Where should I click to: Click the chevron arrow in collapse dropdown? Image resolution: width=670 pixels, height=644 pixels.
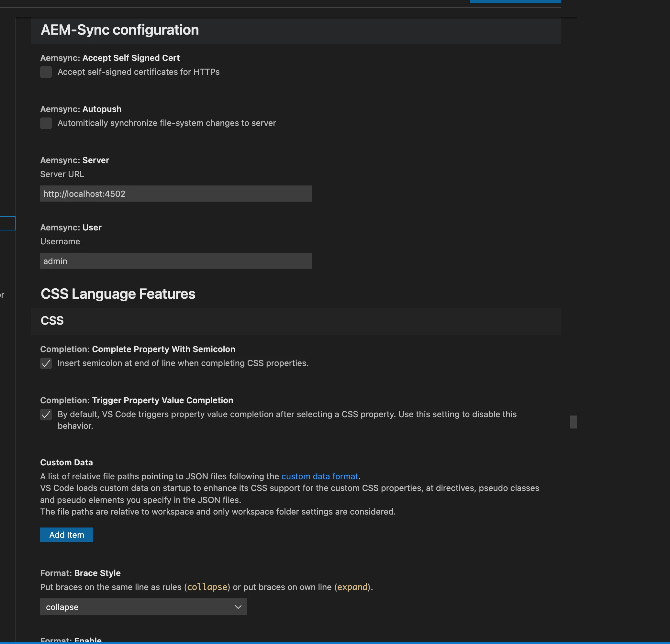238,607
